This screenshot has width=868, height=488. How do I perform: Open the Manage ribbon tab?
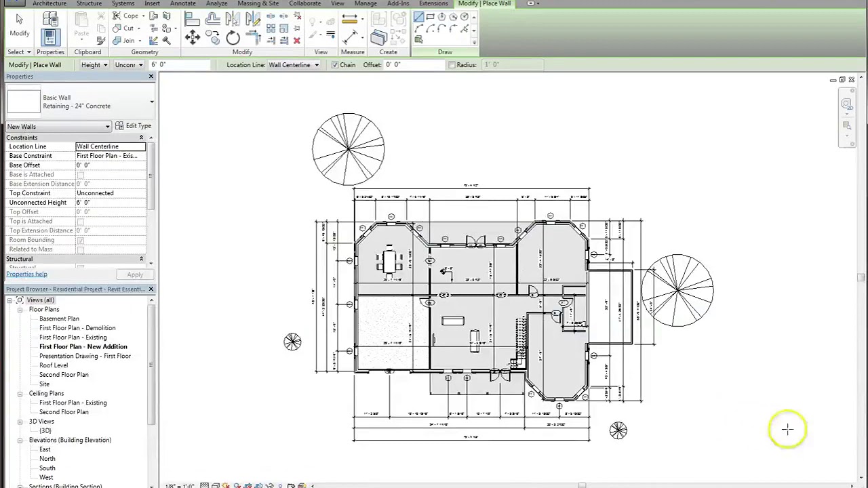point(365,3)
